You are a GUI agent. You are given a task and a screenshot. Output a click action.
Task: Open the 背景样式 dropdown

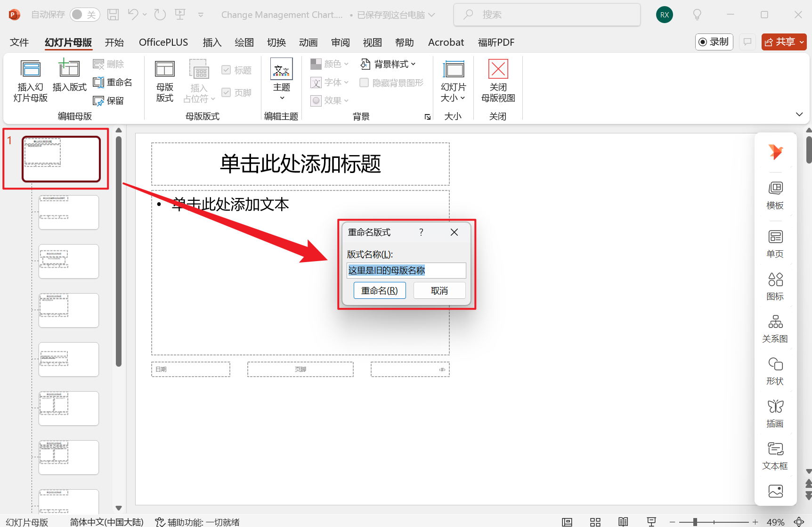[x=388, y=64]
